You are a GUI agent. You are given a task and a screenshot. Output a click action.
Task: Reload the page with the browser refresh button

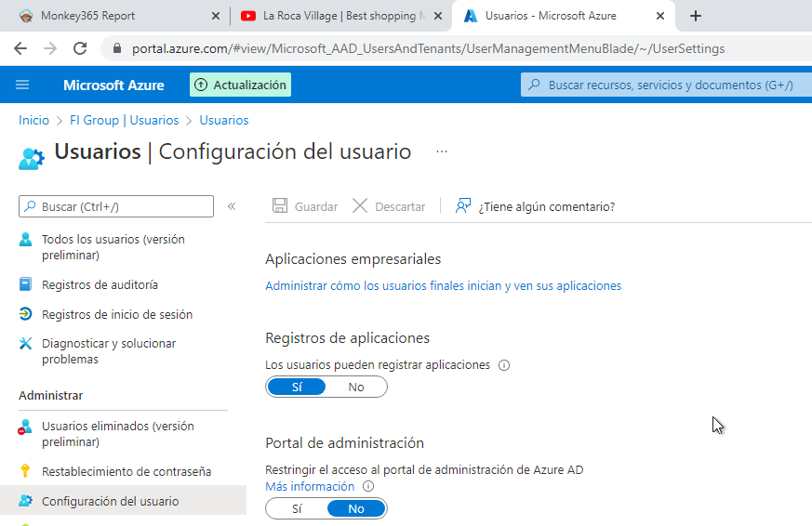[80, 48]
